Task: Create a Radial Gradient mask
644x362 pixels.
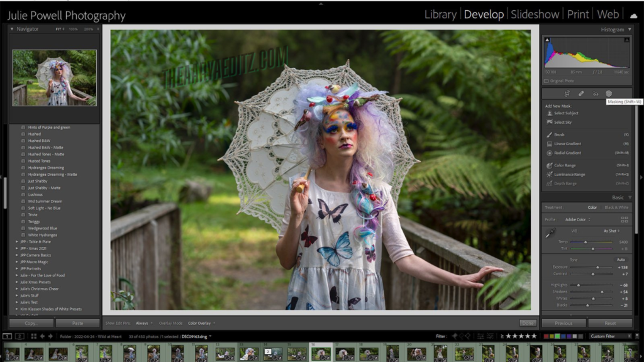Action: 569,151
